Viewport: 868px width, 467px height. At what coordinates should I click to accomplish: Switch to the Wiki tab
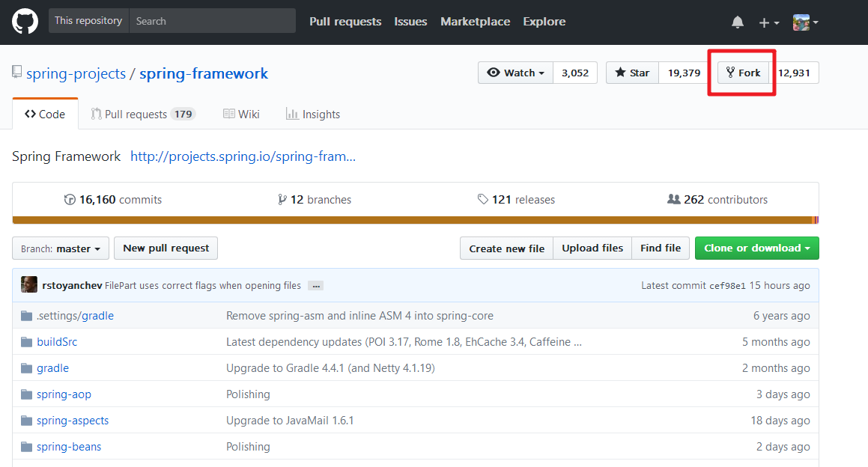pos(241,114)
